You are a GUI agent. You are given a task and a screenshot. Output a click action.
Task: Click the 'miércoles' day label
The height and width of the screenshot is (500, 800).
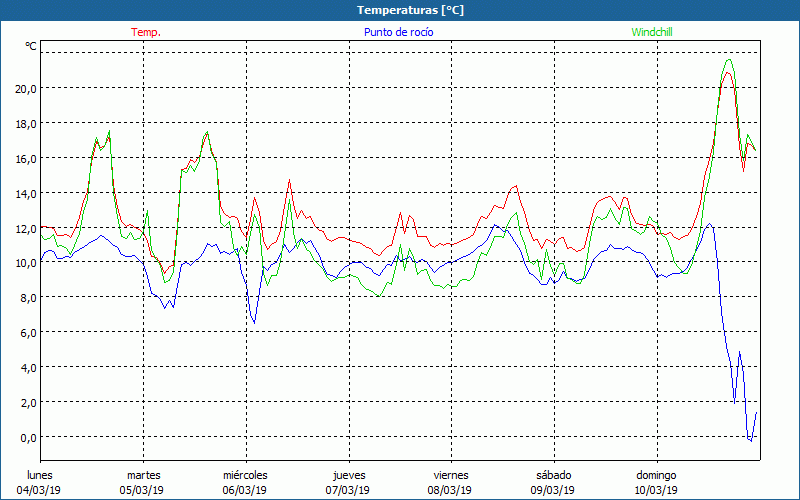(x=245, y=475)
